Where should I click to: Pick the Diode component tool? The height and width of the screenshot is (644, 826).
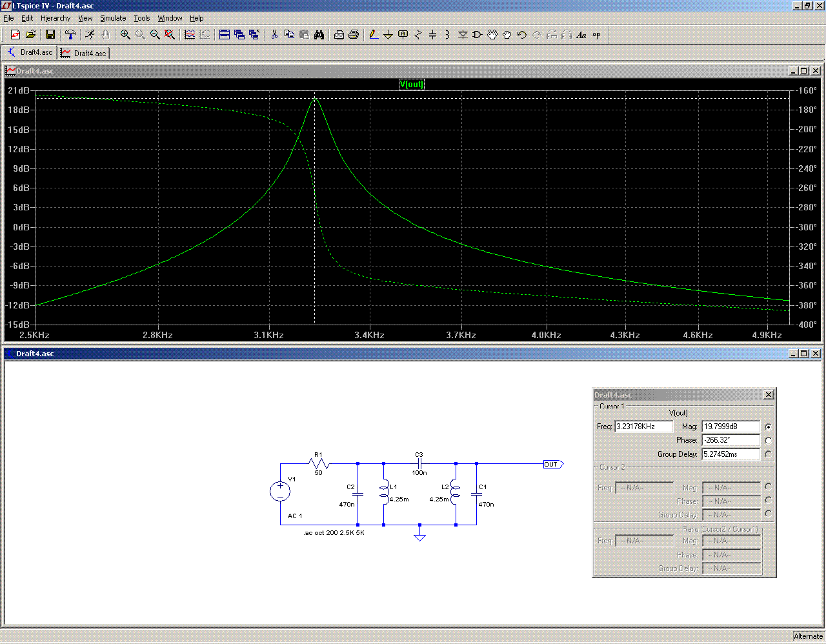pos(463,35)
